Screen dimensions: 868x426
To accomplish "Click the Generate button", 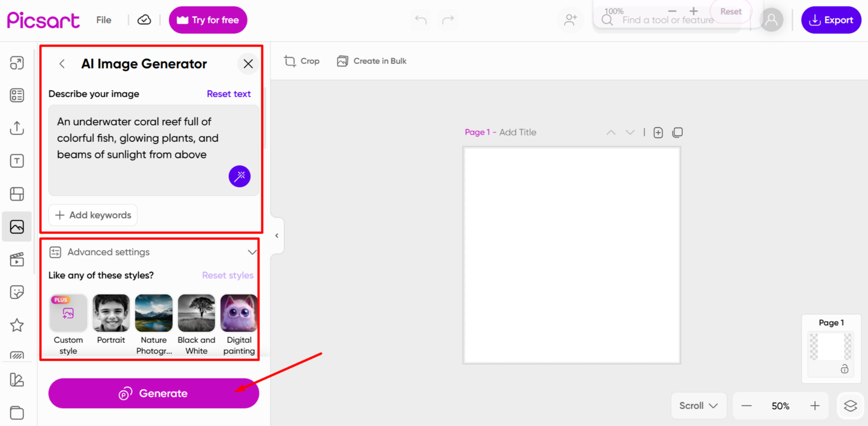I will (x=154, y=393).
